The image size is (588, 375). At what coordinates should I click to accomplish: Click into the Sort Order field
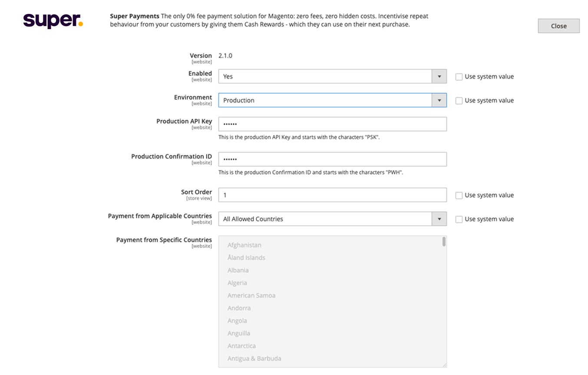point(332,195)
